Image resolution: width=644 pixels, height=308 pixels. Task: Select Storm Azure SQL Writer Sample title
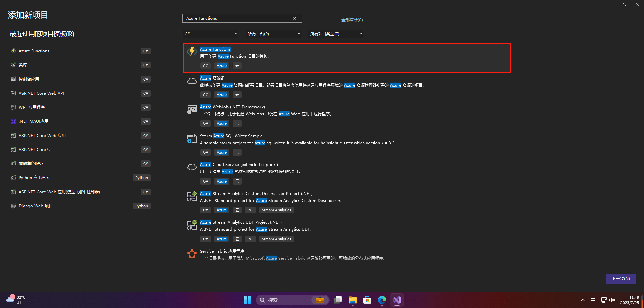click(x=231, y=136)
